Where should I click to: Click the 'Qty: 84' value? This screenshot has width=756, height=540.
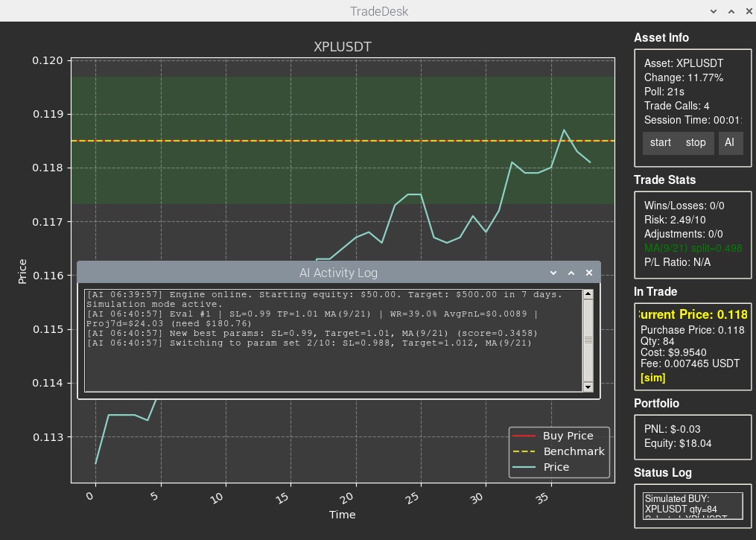[658, 341]
